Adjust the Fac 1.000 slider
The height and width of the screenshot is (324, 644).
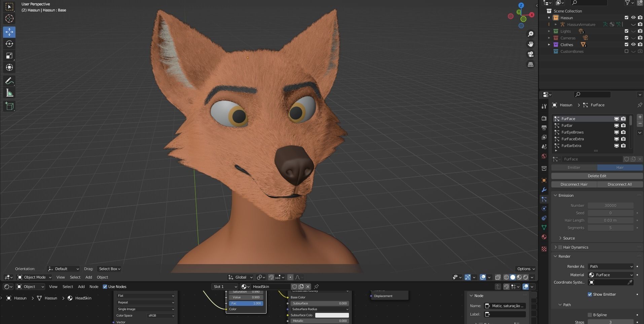tap(246, 303)
